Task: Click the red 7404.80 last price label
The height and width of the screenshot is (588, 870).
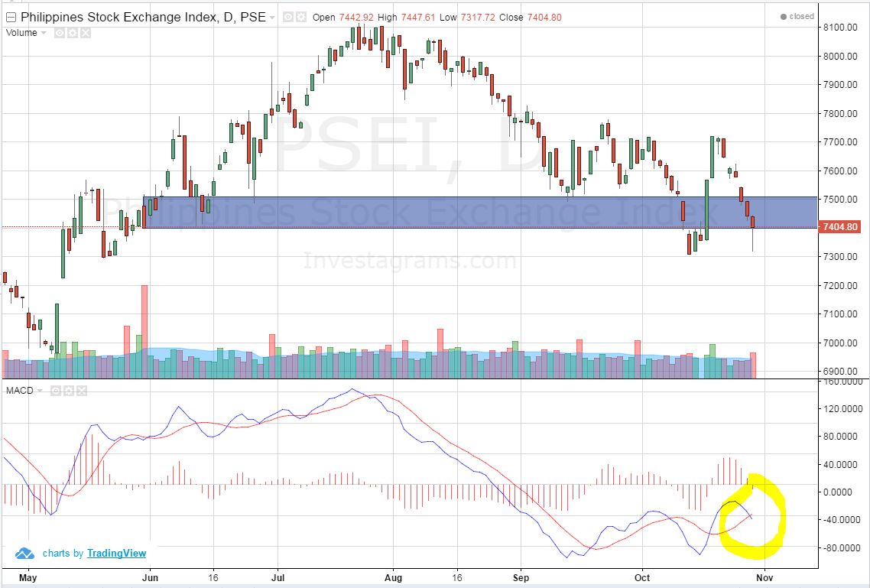Action: (x=839, y=227)
